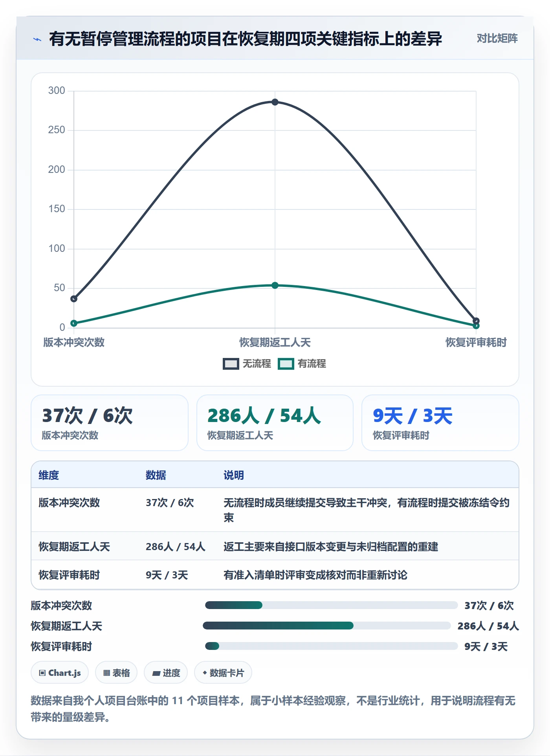
Task: Select the 恢复期返工人天 cell in the table
Action: click(x=74, y=547)
